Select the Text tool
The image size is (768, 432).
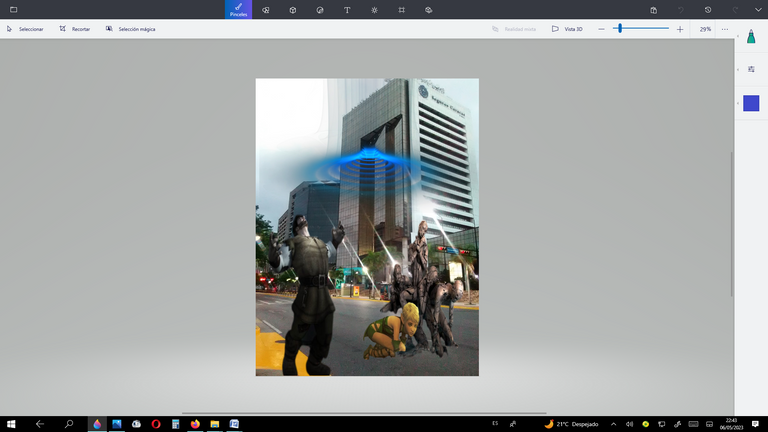(347, 10)
